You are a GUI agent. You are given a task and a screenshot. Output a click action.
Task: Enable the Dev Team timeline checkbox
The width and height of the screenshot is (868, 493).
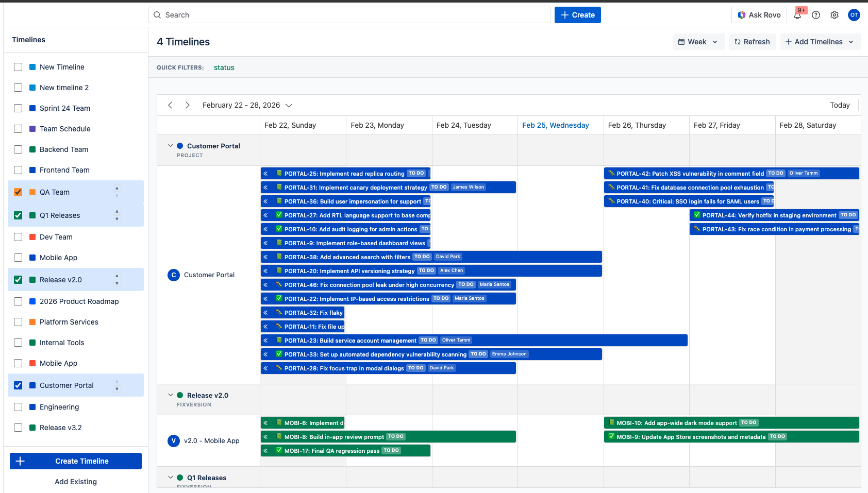[18, 237]
